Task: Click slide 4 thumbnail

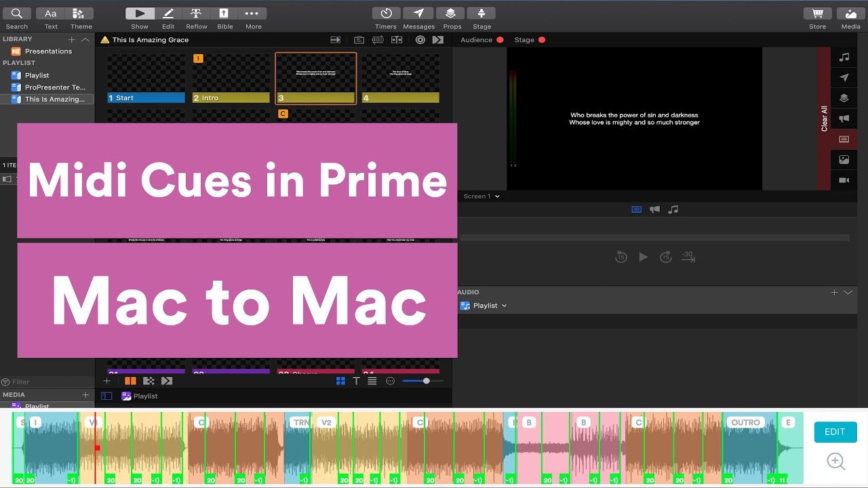Action: coord(401,79)
